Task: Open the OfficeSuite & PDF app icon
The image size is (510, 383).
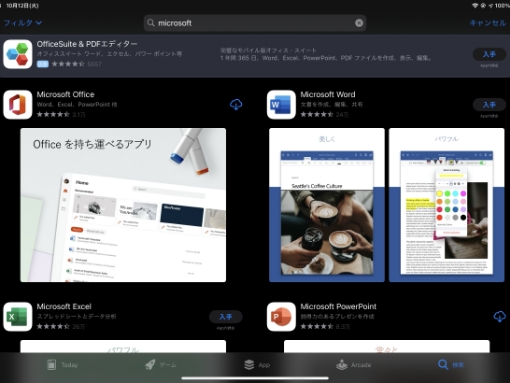Action: 18,54
